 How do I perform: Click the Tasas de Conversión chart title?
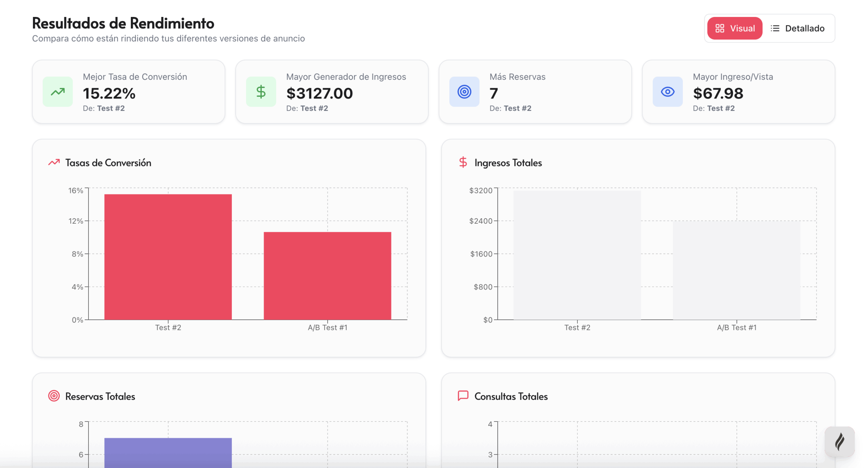(x=108, y=163)
